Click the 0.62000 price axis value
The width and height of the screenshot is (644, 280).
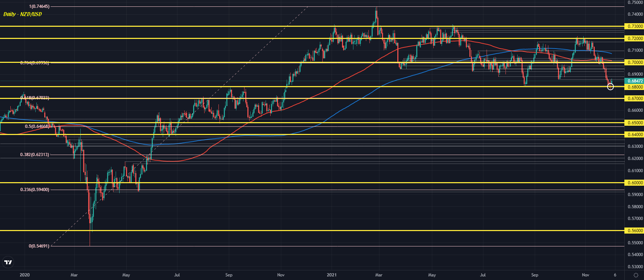[x=635, y=159]
